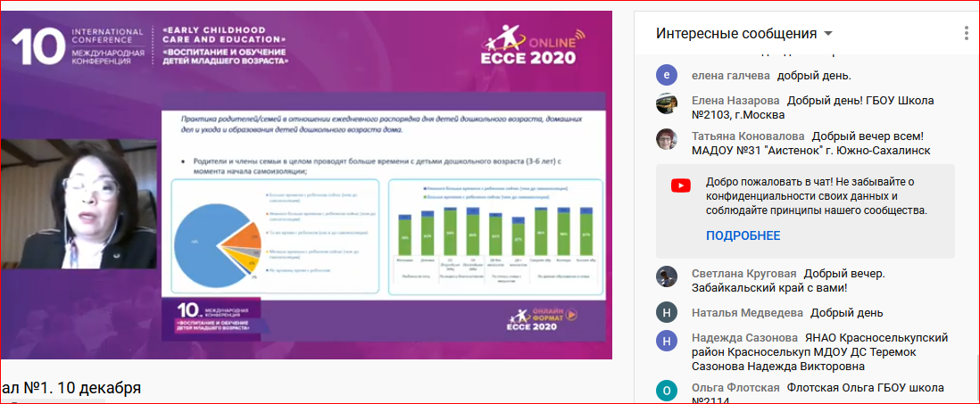Click the ПОДРОБНЕЕ link in the chat notice
Screen dimensions: 980x404
tap(743, 236)
